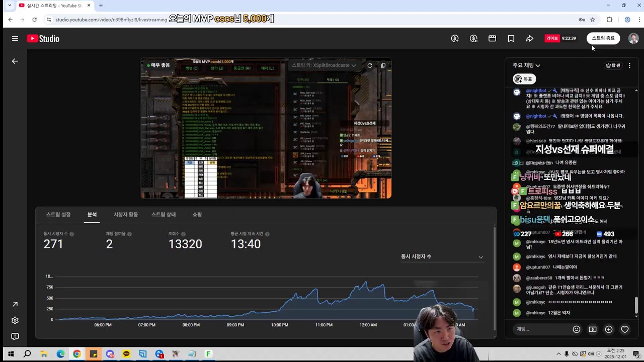Expand the stream key XSplitBroadcaste dropdown
Viewport: 644px width, 362px height.
[324, 65]
